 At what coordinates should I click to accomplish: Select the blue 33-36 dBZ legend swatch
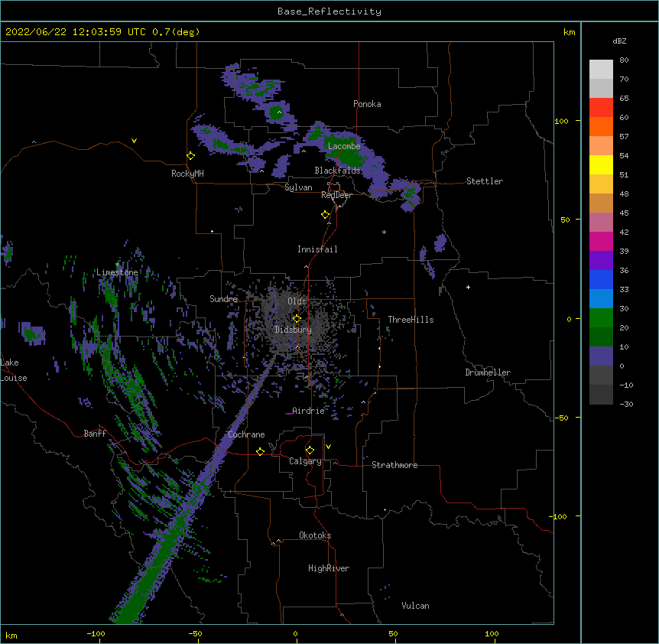(x=601, y=279)
